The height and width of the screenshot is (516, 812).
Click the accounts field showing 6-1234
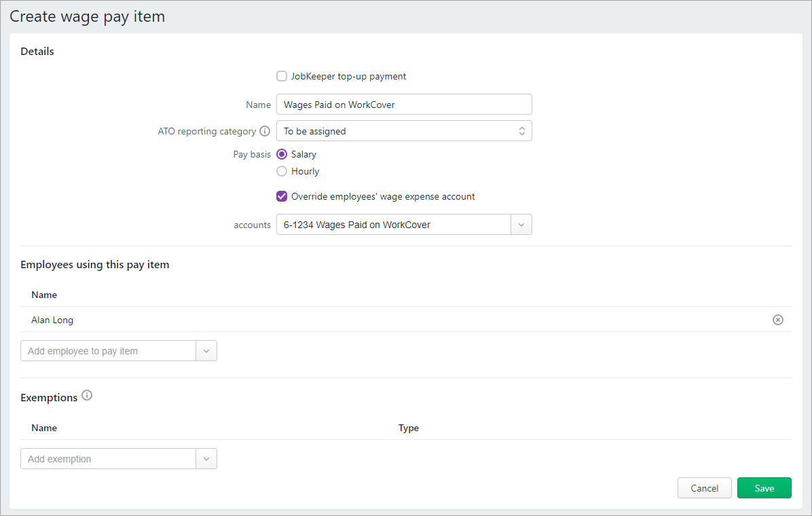pos(394,225)
